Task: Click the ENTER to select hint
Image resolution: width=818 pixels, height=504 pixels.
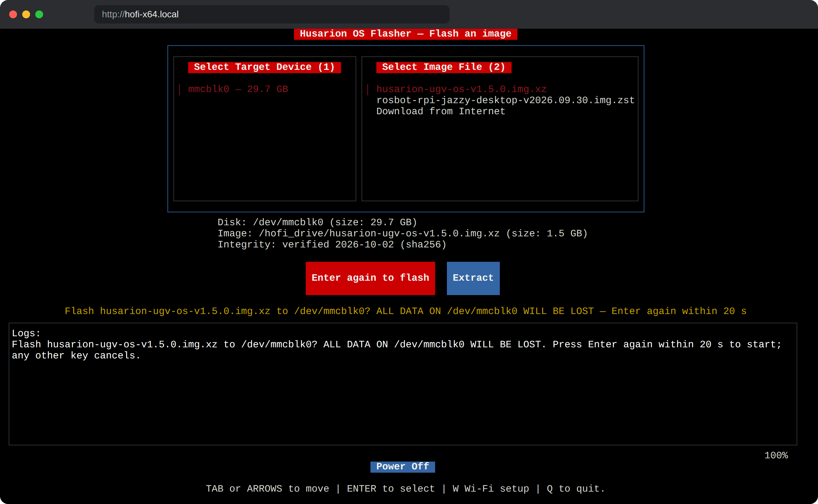Action: point(391,489)
